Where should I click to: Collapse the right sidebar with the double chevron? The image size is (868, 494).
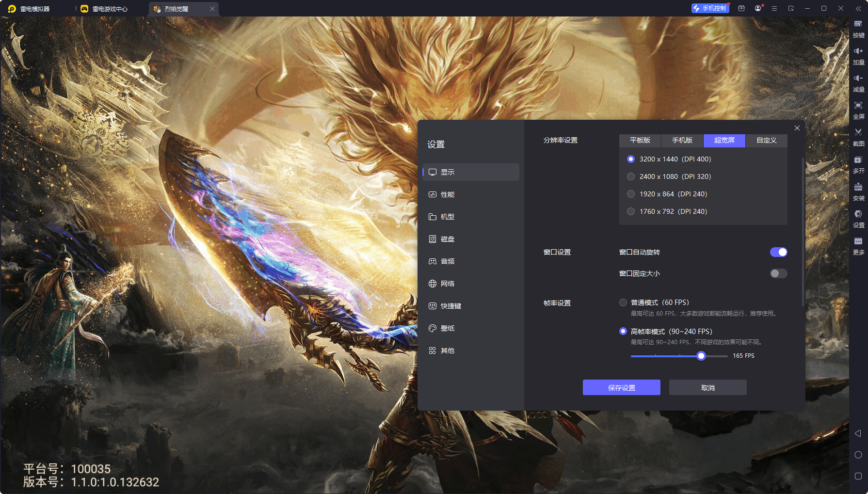pyautogui.click(x=858, y=9)
